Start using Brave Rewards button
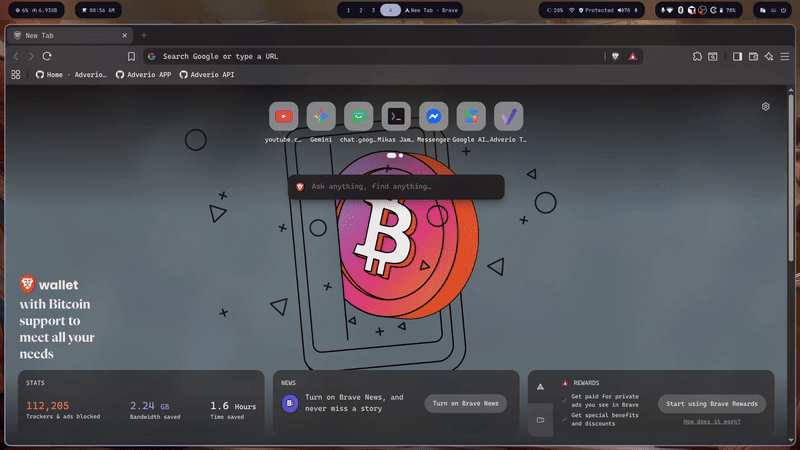The image size is (800, 450). click(712, 404)
